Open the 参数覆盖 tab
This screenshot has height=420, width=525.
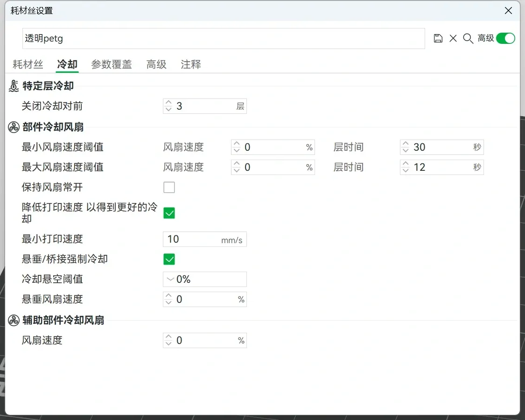tap(111, 64)
